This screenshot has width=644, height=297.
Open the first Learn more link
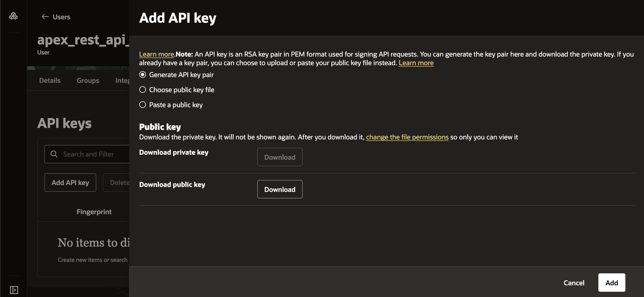tap(156, 54)
